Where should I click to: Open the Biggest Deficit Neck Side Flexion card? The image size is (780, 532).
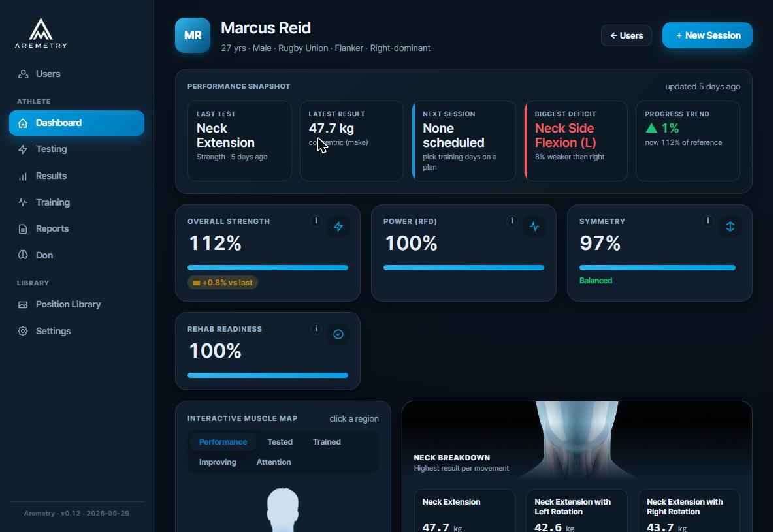click(x=576, y=141)
